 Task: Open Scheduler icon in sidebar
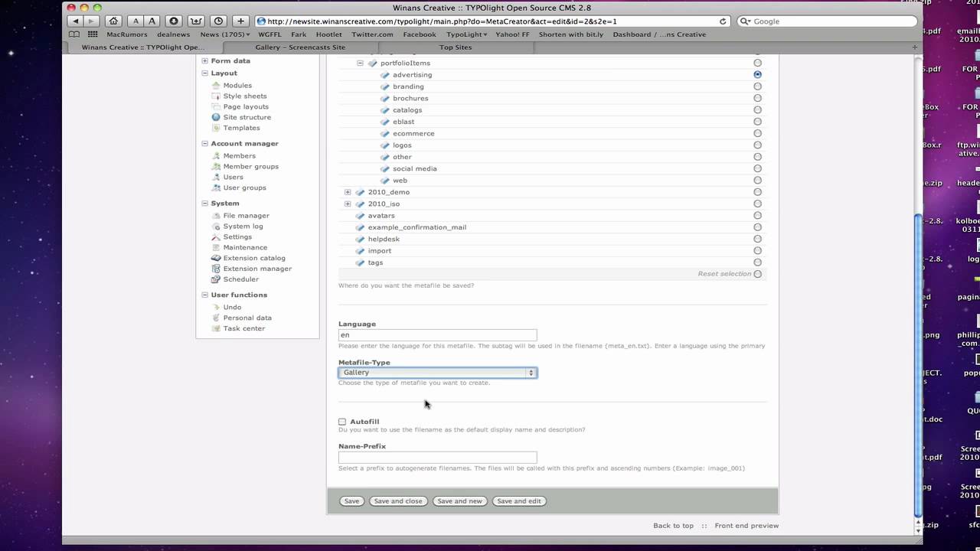[x=216, y=279]
